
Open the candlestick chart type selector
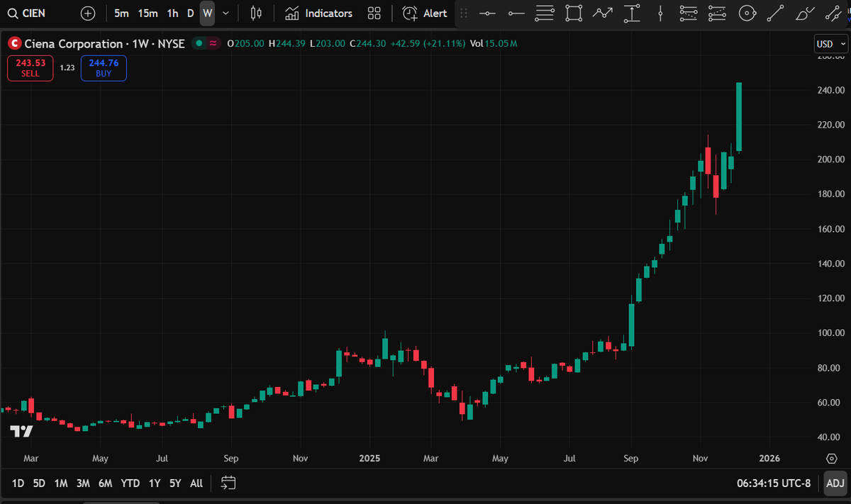256,13
